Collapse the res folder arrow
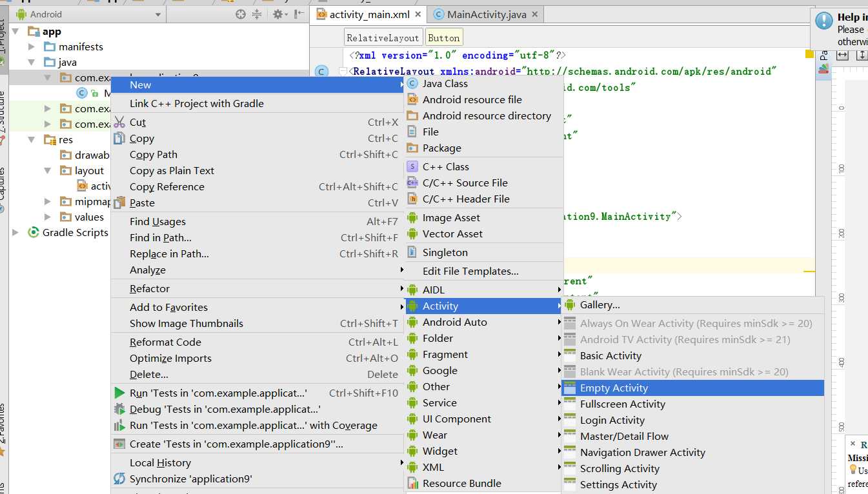This screenshot has width=868, height=494. [x=32, y=140]
